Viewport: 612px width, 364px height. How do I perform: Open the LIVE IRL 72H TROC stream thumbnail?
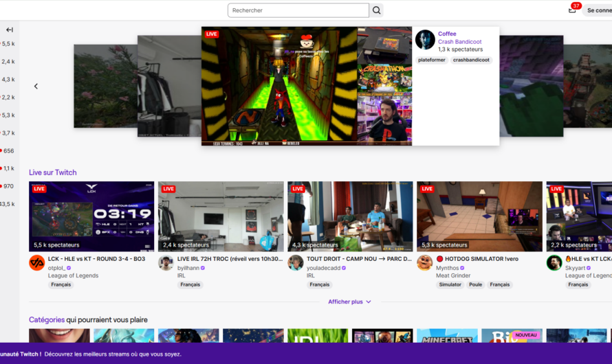221,216
